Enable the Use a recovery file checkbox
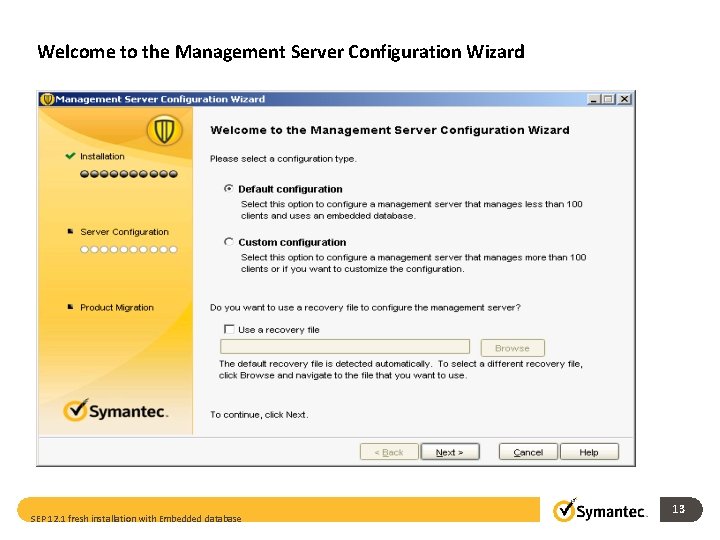 pyautogui.click(x=229, y=329)
